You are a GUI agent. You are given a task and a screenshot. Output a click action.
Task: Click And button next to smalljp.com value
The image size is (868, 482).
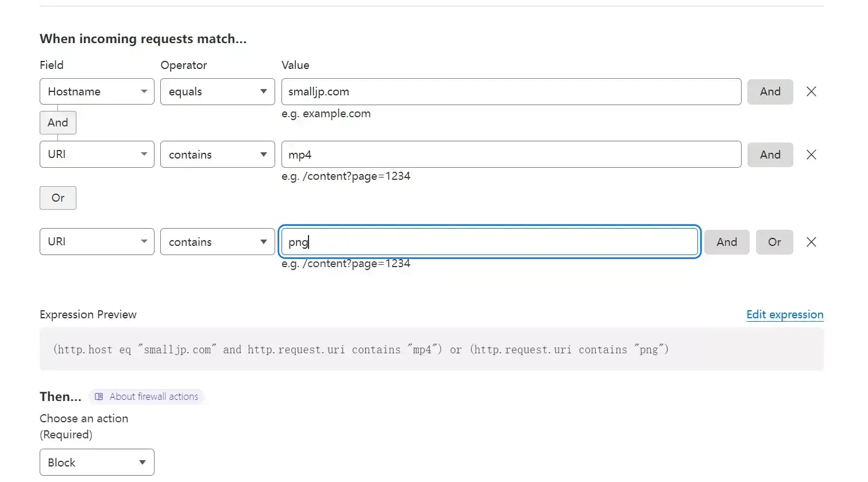pyautogui.click(x=770, y=92)
